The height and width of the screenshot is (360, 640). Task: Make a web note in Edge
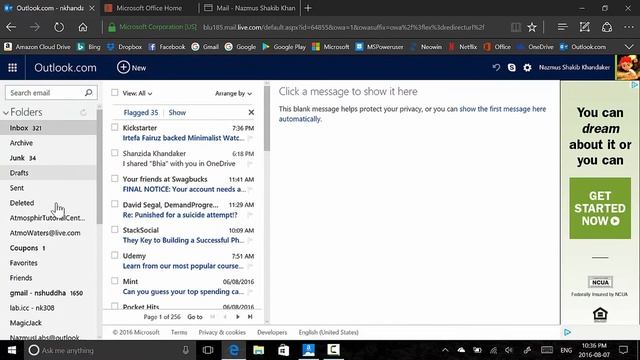[584, 27]
